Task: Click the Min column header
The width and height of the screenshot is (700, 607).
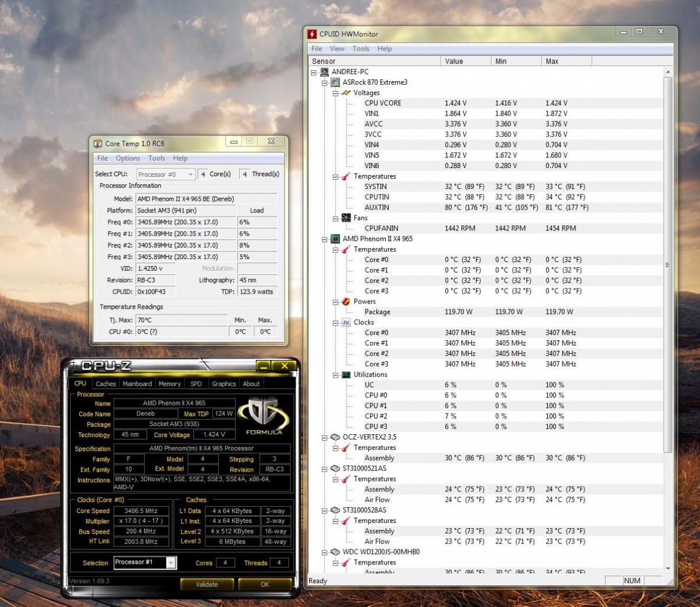Action: pos(516,61)
